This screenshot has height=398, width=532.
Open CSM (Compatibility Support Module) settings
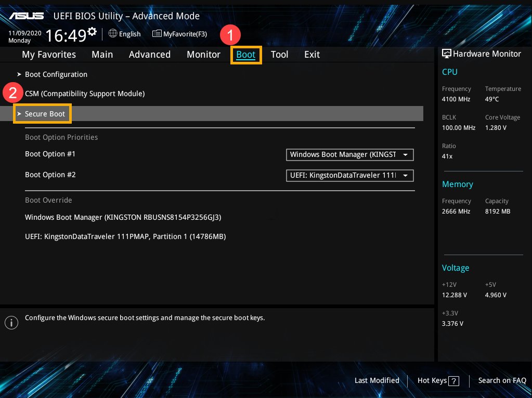[x=85, y=94]
